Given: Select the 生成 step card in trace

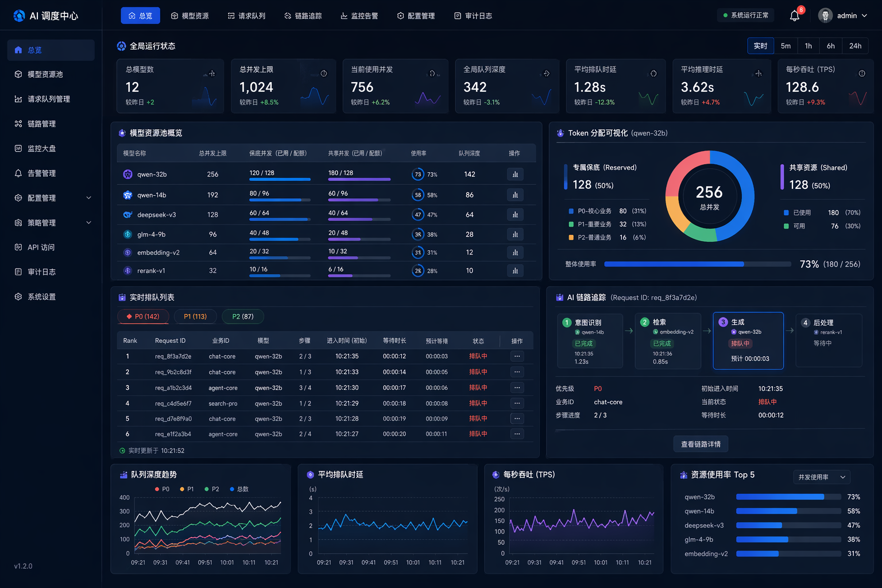Looking at the screenshot, I should point(748,341).
